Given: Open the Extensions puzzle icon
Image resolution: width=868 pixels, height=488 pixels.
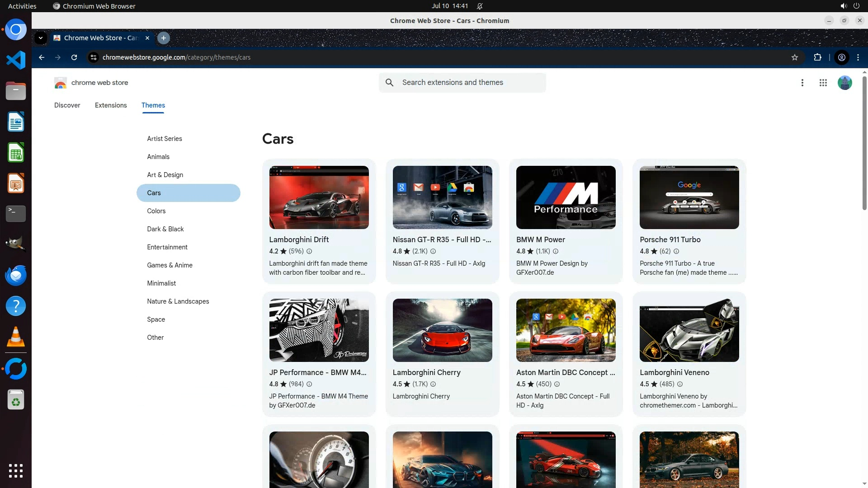Looking at the screenshot, I should (x=817, y=57).
